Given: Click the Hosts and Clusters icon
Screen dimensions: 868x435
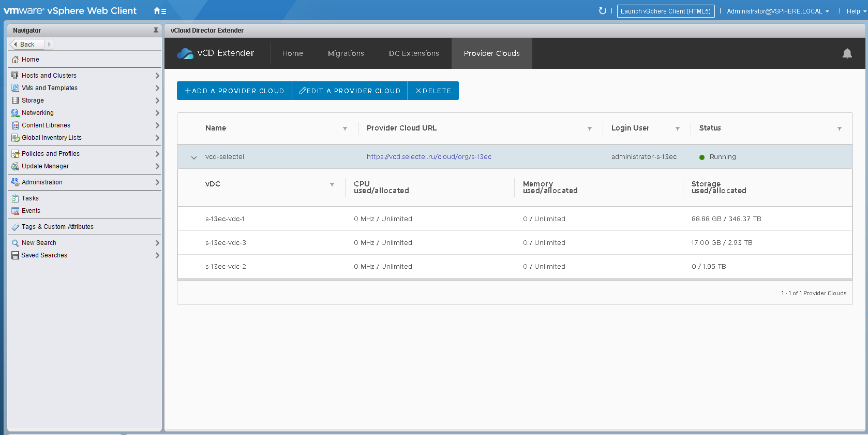Looking at the screenshot, I should [x=16, y=76].
